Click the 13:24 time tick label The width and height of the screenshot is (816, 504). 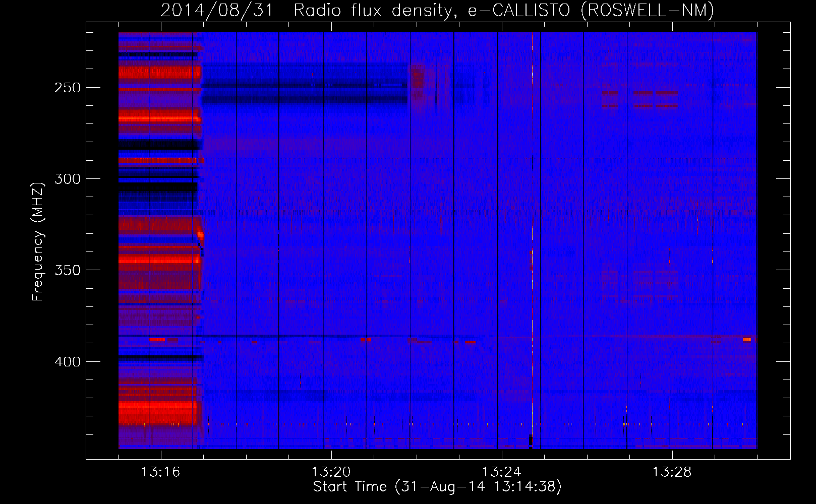pos(501,472)
